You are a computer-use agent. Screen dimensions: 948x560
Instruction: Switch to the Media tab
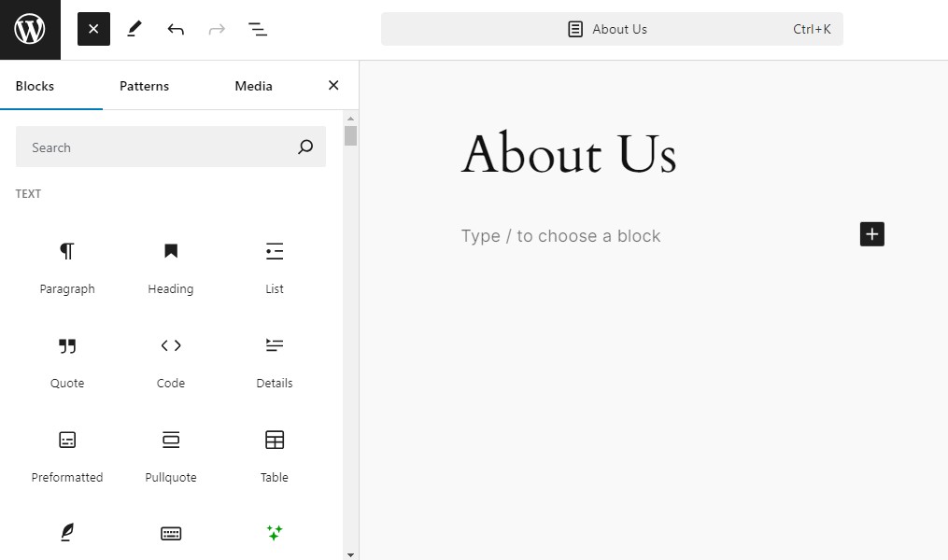tap(253, 86)
